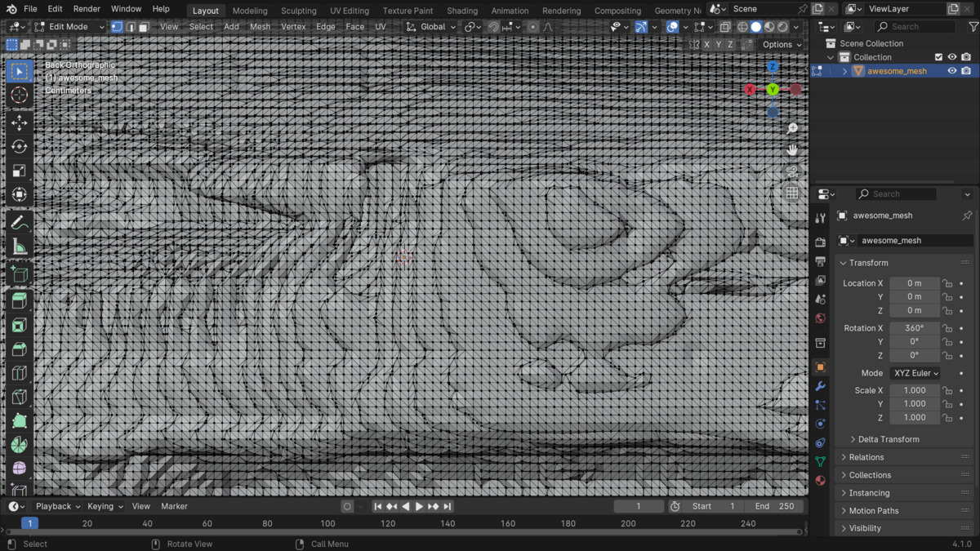The image size is (980, 551).
Task: Hide awesome_mesh in viewport with eye icon
Action: pos(951,71)
